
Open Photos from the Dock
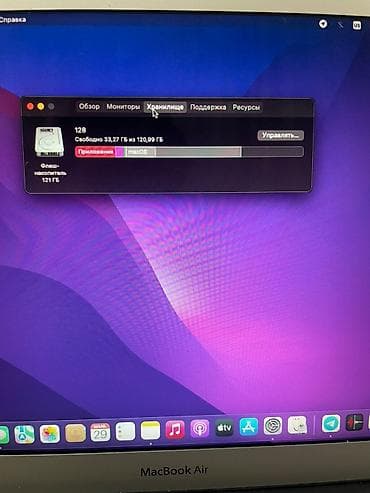coord(50,434)
